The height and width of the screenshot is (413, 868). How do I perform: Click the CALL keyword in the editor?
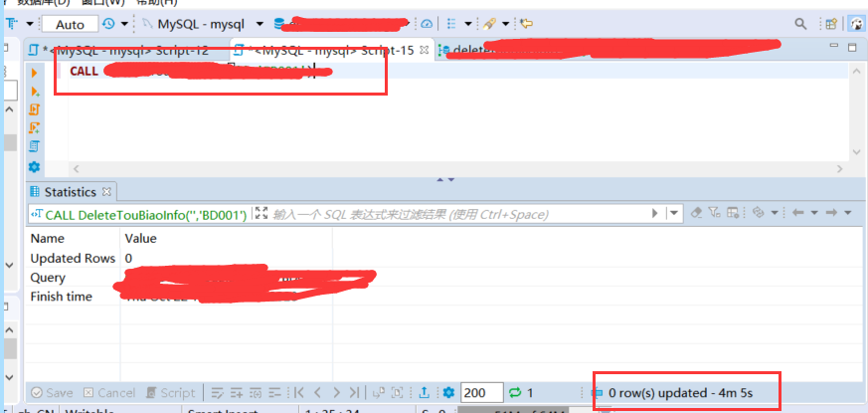click(x=84, y=71)
